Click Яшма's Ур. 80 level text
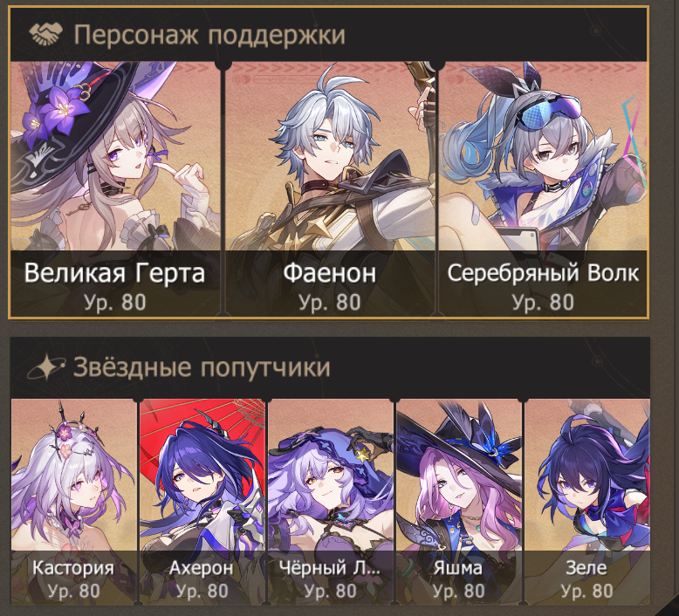The image size is (679, 616). pyautogui.click(x=458, y=591)
